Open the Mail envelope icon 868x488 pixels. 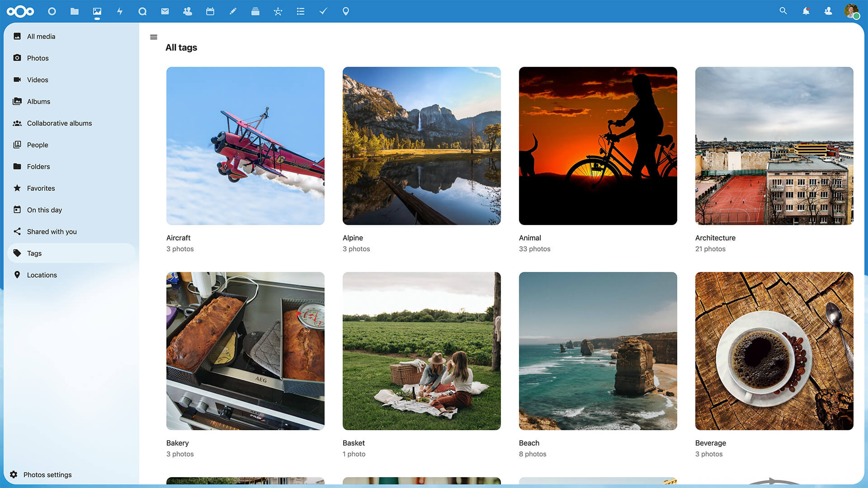click(165, 11)
